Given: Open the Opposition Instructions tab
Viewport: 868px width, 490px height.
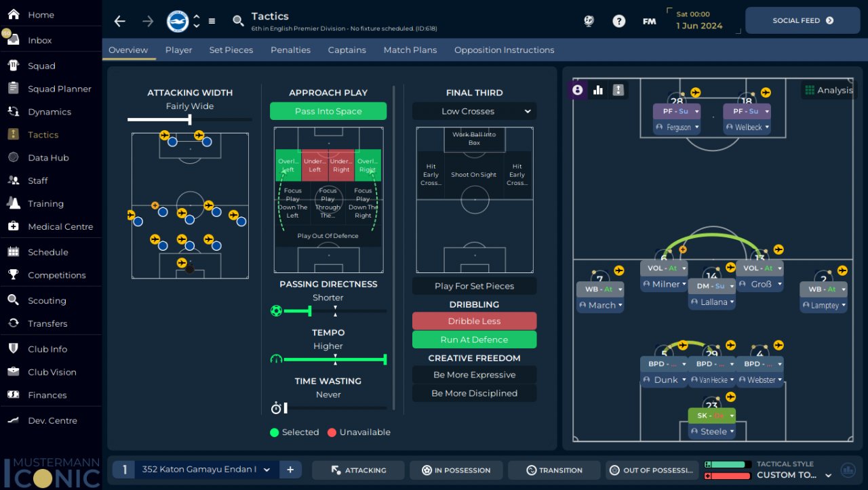Looking at the screenshot, I should point(504,50).
